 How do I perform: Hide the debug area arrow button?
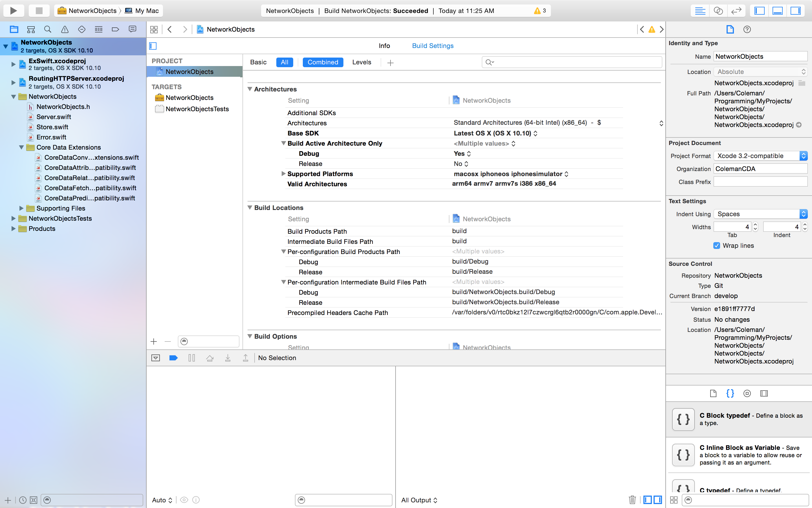click(156, 358)
